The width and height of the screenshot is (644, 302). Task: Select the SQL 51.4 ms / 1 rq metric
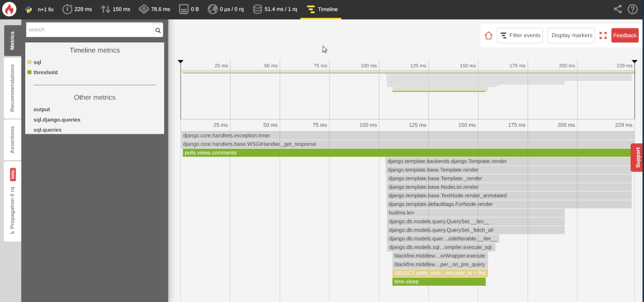click(274, 9)
